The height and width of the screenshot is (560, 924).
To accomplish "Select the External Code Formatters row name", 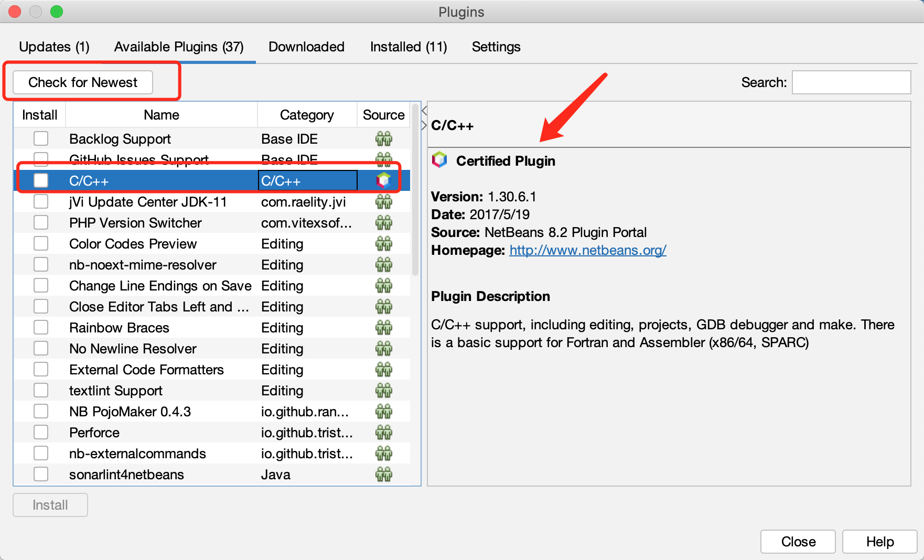I will tap(146, 370).
